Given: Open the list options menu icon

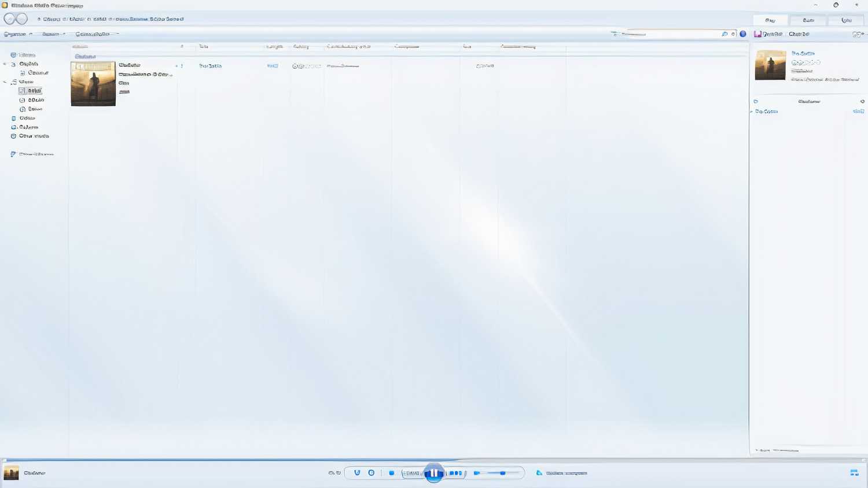Looking at the screenshot, I should tap(858, 34).
